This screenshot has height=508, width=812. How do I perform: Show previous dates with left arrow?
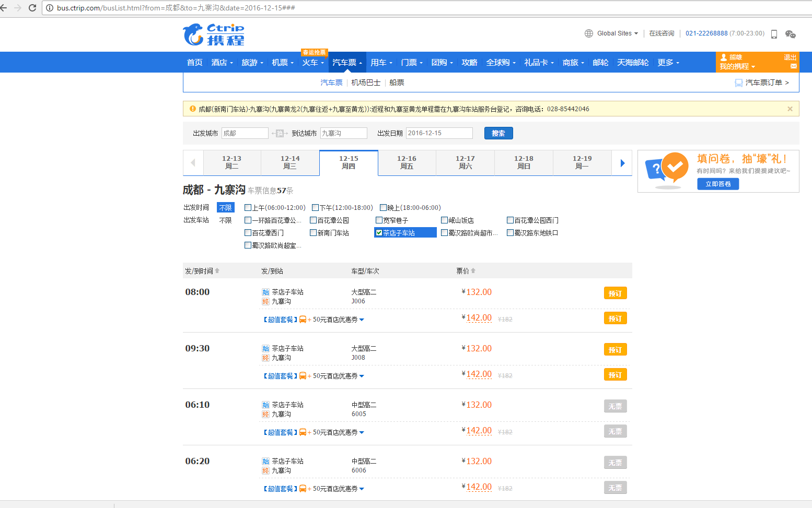[x=193, y=163]
